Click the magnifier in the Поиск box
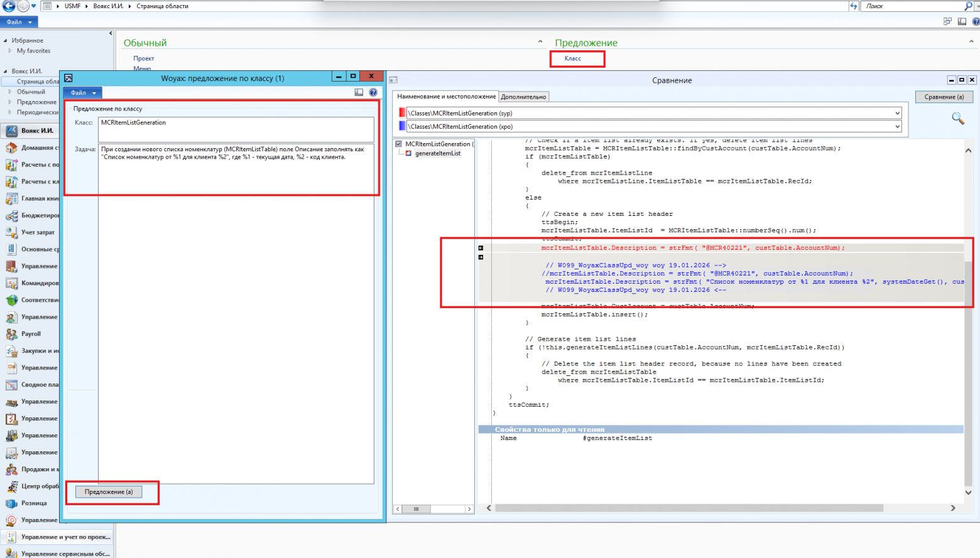 coord(968,6)
